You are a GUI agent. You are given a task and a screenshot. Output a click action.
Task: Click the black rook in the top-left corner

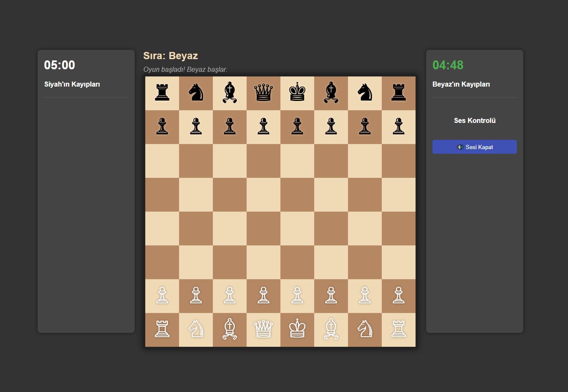pyautogui.click(x=162, y=93)
